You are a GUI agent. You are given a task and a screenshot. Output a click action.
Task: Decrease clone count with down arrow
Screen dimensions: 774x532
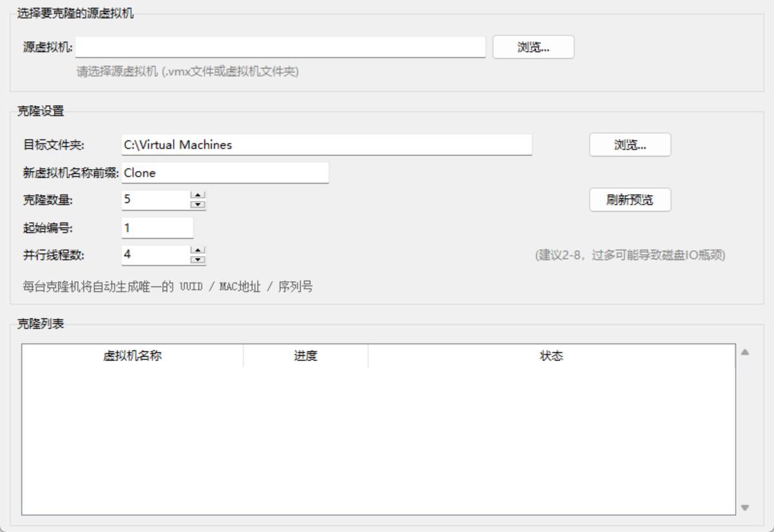199,204
